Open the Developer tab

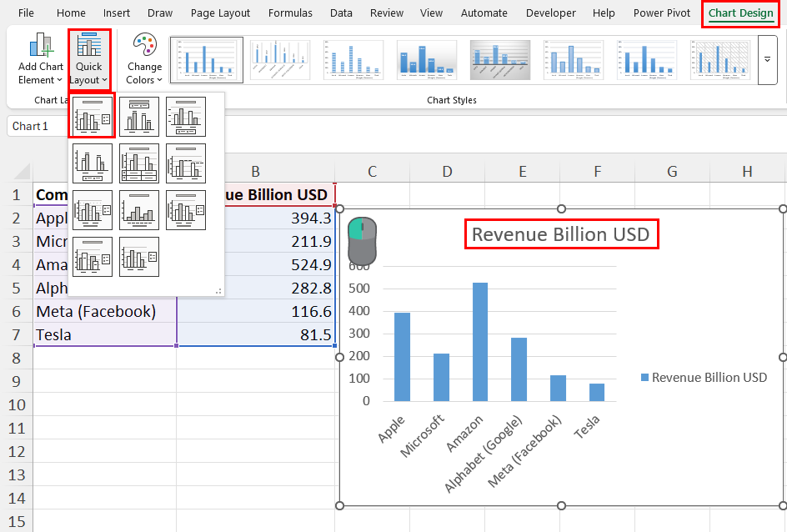click(550, 13)
